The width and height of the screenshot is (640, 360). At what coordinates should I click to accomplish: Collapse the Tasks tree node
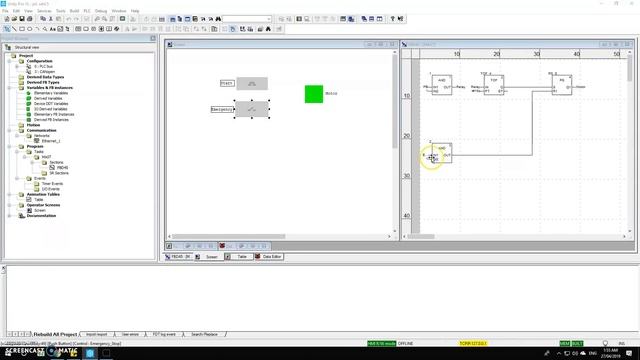click(x=17, y=151)
